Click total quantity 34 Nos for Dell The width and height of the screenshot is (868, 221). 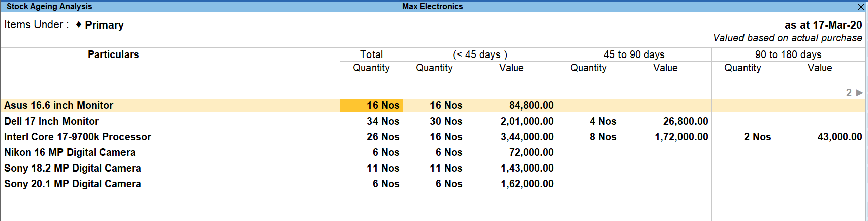(x=383, y=121)
